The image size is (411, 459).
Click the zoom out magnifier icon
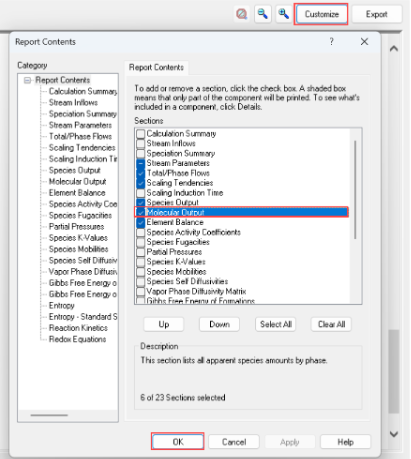click(x=263, y=14)
